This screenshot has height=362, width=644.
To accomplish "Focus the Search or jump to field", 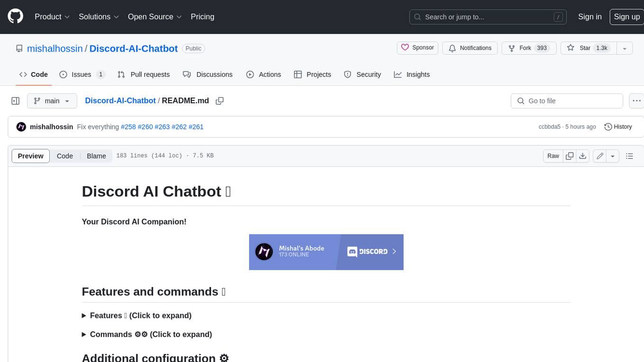I will [488, 17].
